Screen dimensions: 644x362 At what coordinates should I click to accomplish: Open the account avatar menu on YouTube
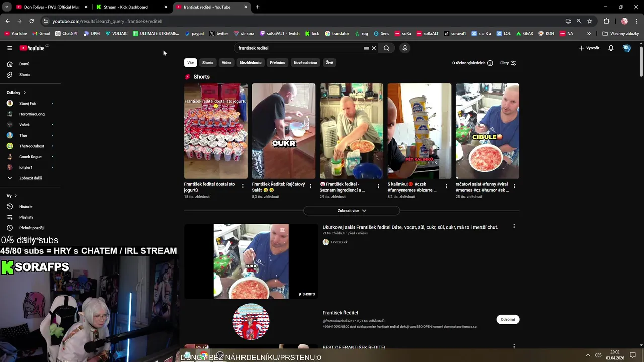point(627,48)
